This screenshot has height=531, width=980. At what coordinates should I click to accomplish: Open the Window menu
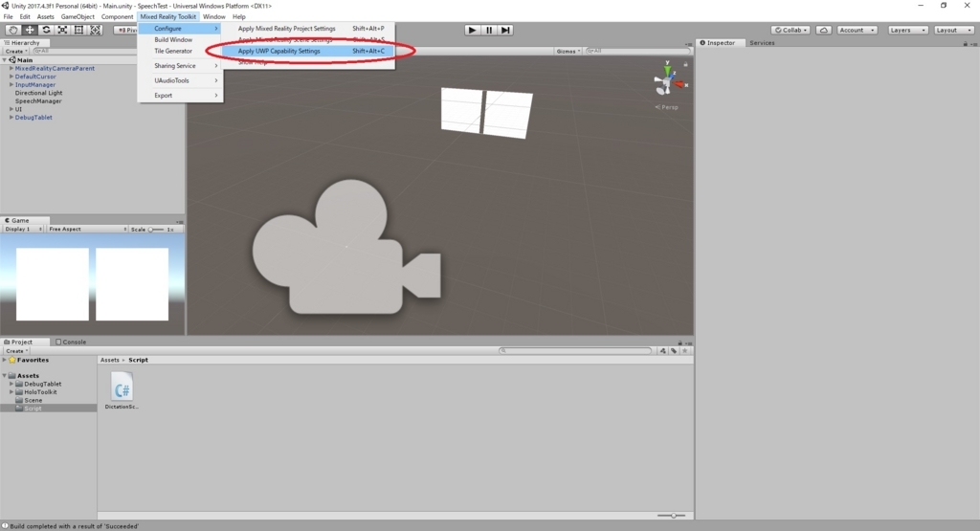point(213,17)
